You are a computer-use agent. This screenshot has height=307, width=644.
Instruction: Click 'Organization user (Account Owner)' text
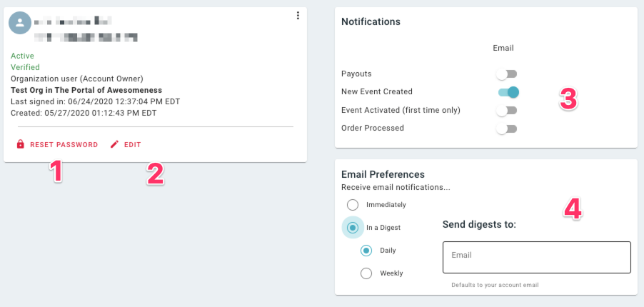point(77,79)
